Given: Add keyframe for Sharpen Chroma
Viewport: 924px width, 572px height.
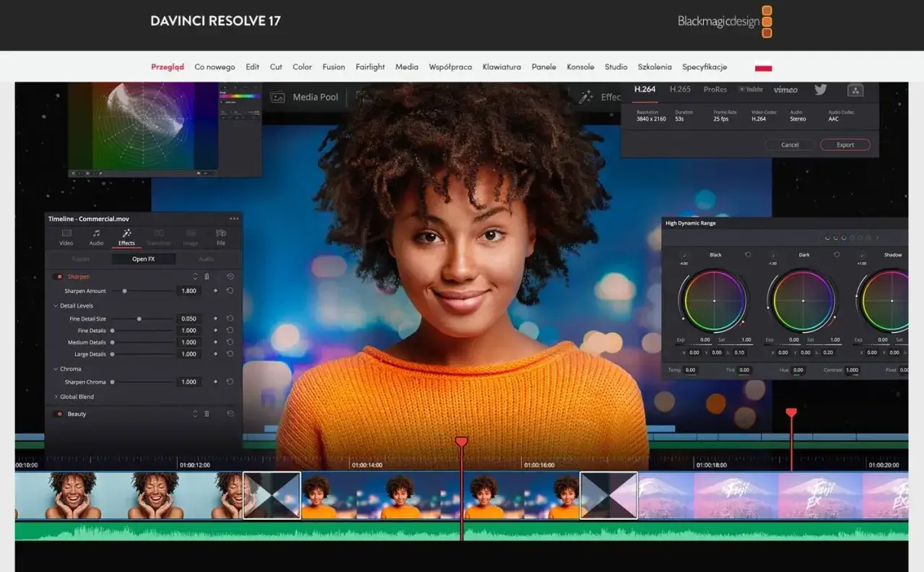Looking at the screenshot, I should [x=215, y=382].
